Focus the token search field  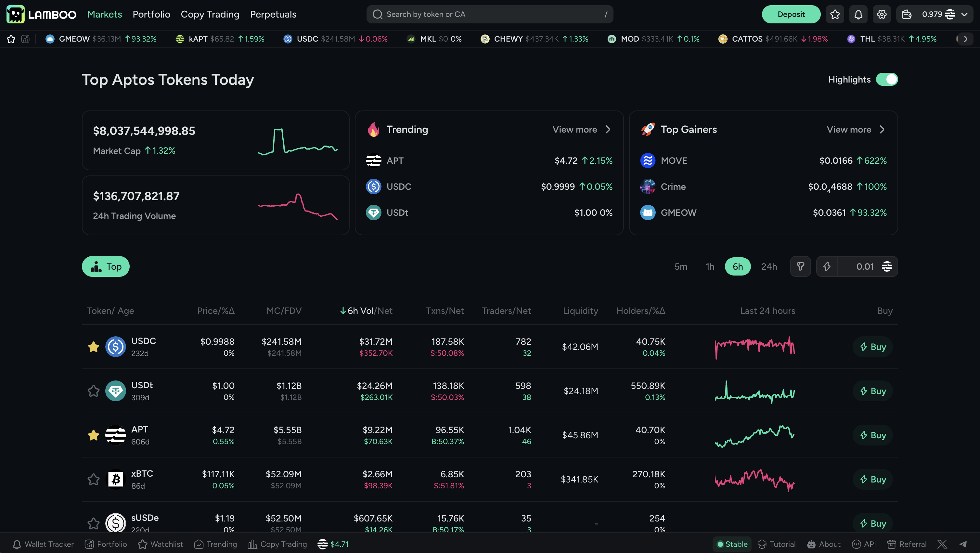coord(489,14)
